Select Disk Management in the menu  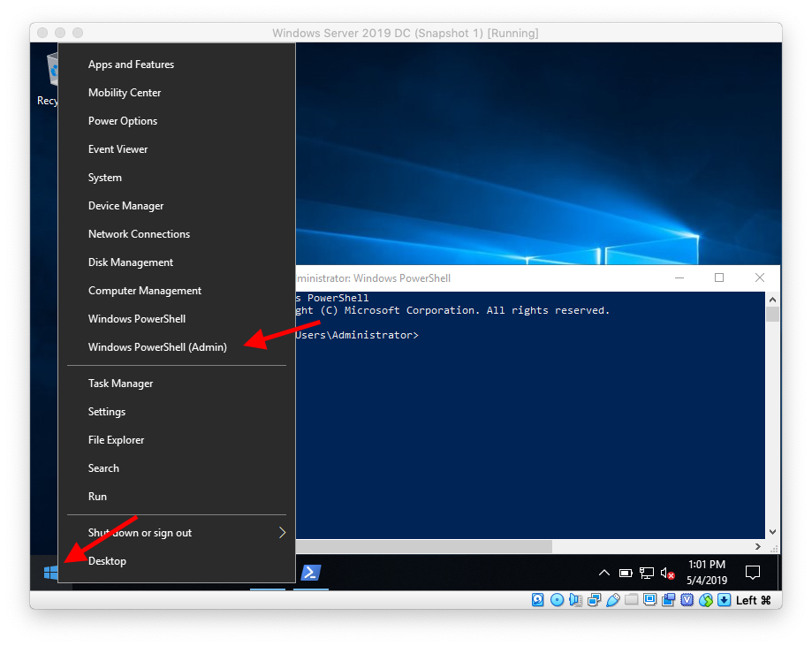(130, 262)
